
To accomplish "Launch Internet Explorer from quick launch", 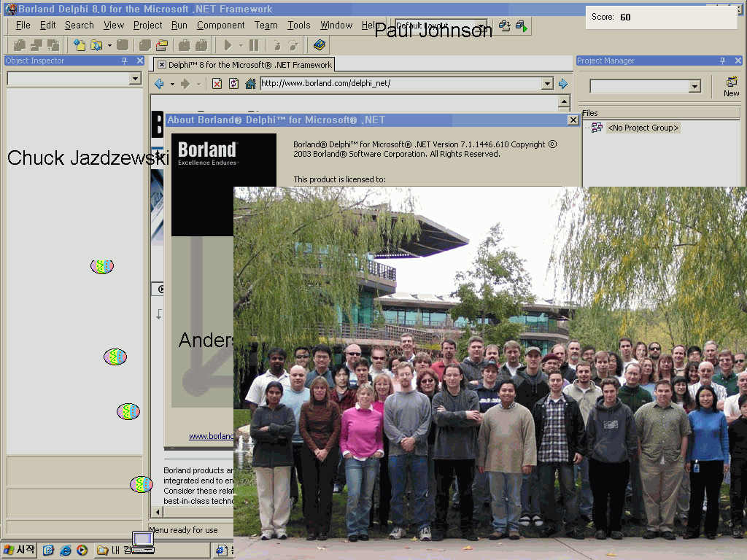I will point(66,550).
